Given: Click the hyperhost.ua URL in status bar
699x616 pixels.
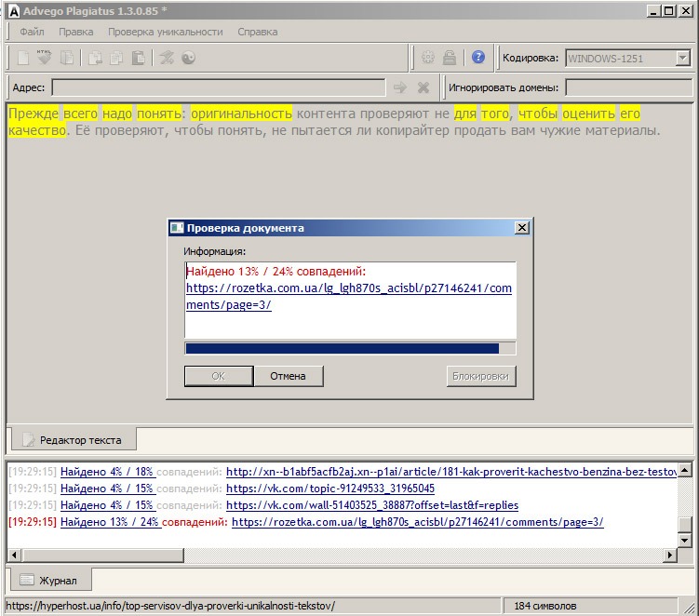Looking at the screenshot, I should click(x=170, y=606).
